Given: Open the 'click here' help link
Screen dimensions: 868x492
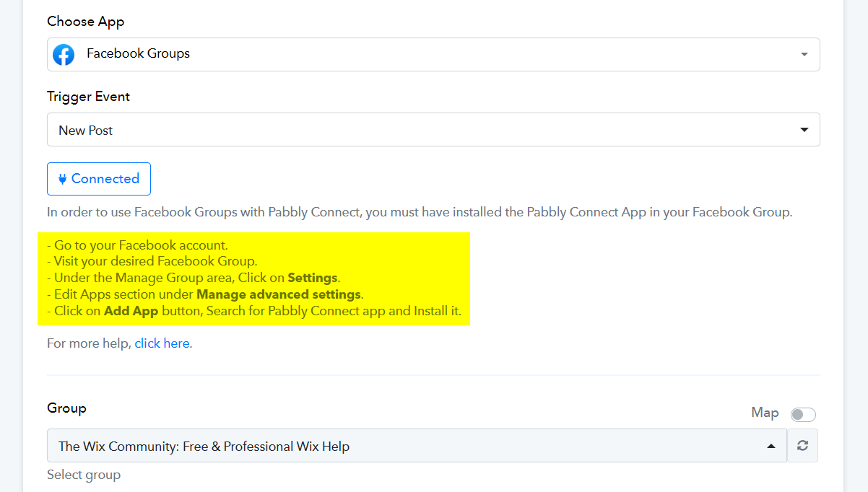Looking at the screenshot, I should coord(162,343).
